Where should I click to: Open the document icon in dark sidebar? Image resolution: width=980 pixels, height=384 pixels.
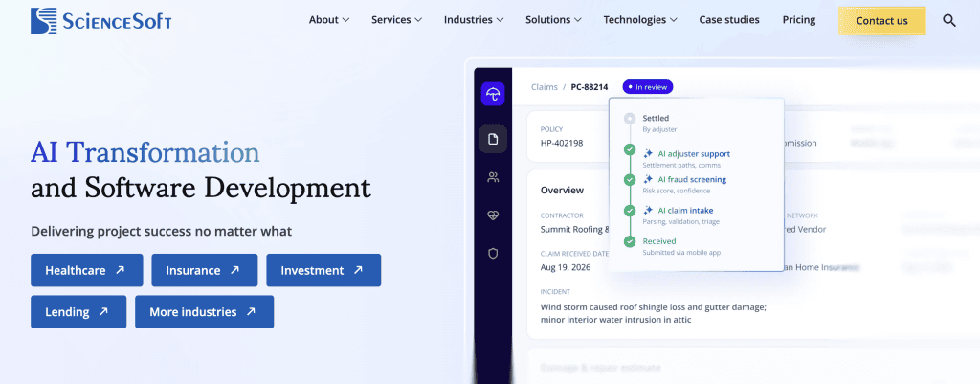pos(493,139)
